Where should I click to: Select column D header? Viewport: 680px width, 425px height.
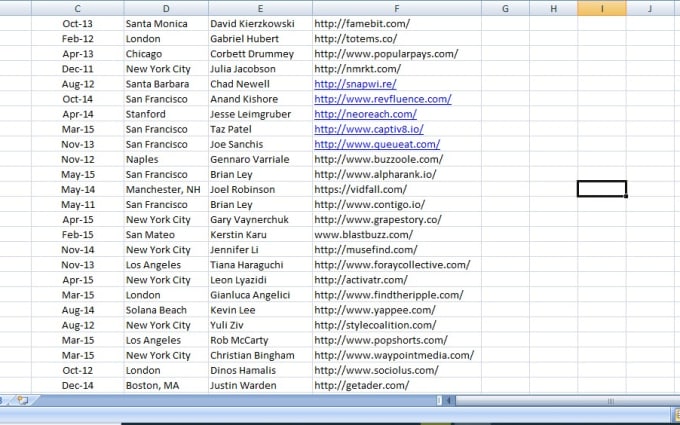pyautogui.click(x=166, y=8)
